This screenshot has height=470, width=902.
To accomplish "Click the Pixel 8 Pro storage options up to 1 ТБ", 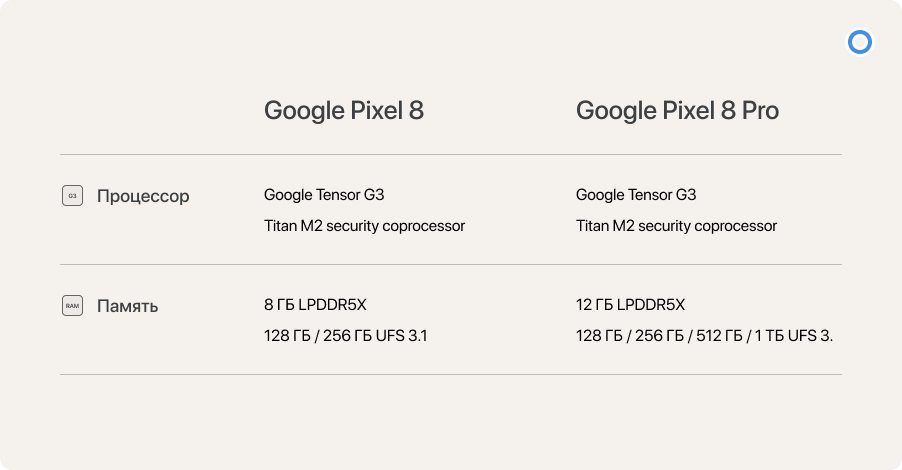I will [x=704, y=336].
